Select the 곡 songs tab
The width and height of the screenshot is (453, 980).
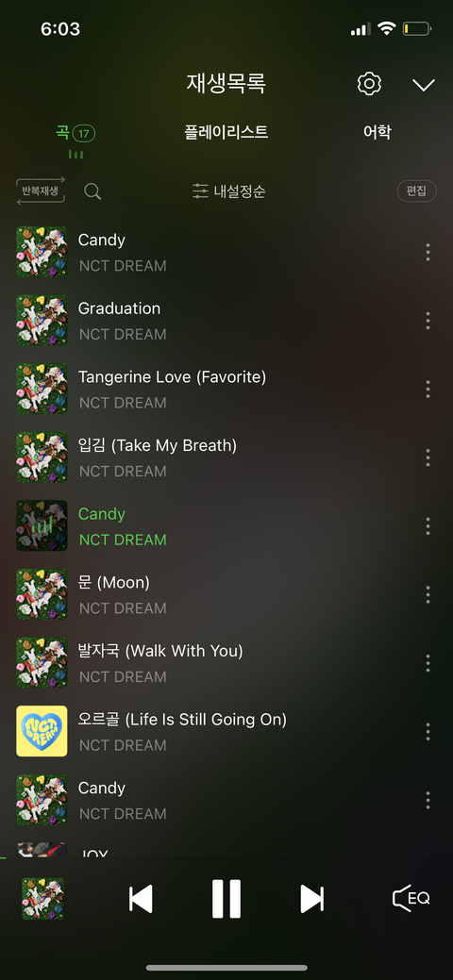75,132
